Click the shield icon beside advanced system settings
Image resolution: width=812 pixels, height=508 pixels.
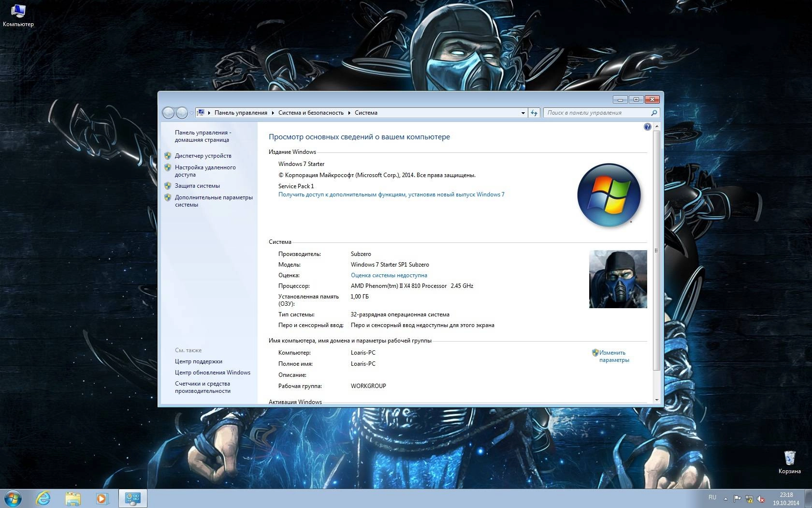[x=168, y=197]
